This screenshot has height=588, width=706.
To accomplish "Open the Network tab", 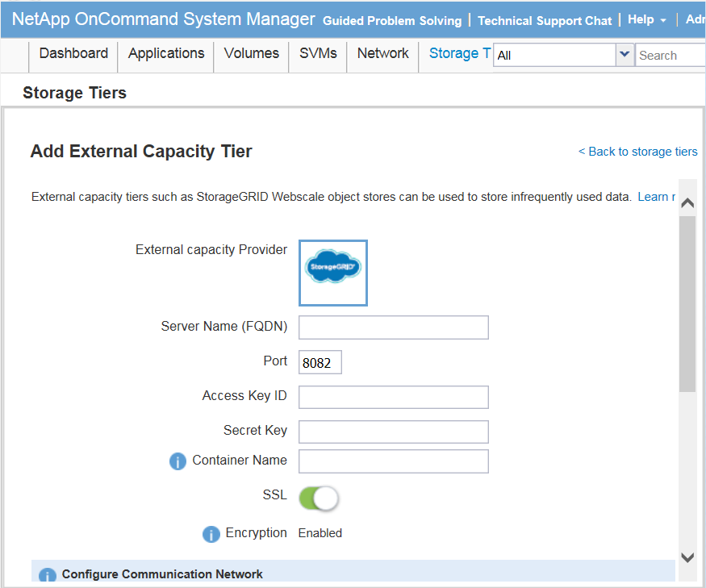I will tap(382, 54).
